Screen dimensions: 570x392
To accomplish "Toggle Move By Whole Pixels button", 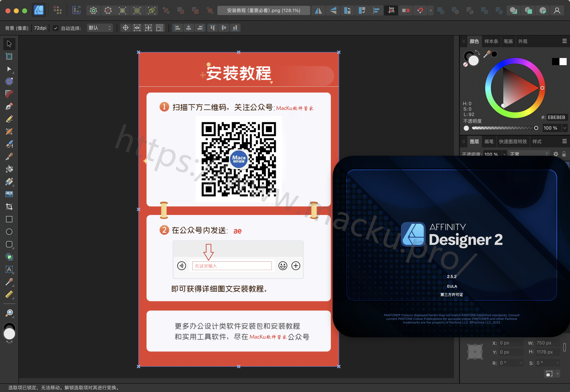I will coord(406,11).
